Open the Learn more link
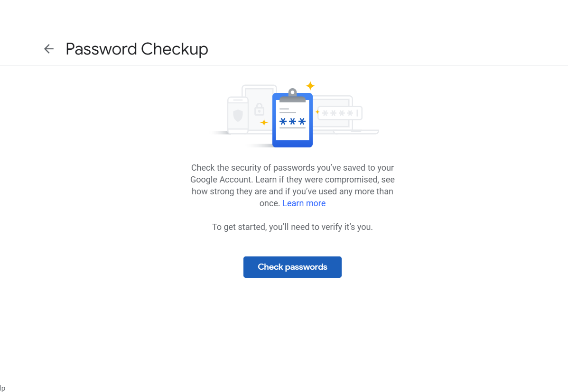 [304, 203]
